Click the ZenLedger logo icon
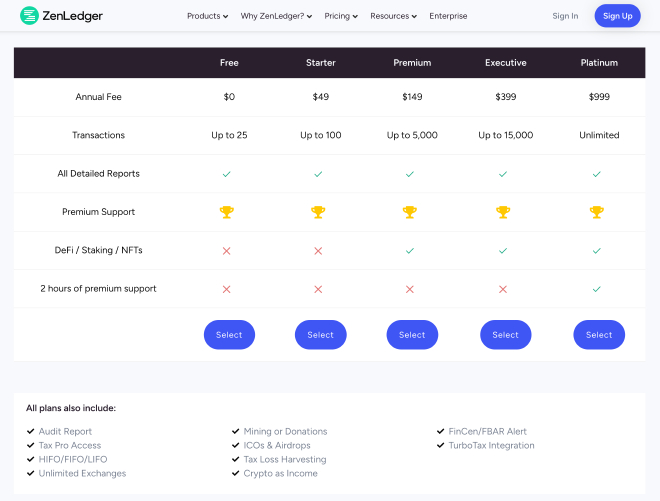This screenshot has height=501, width=660. pos(29,16)
